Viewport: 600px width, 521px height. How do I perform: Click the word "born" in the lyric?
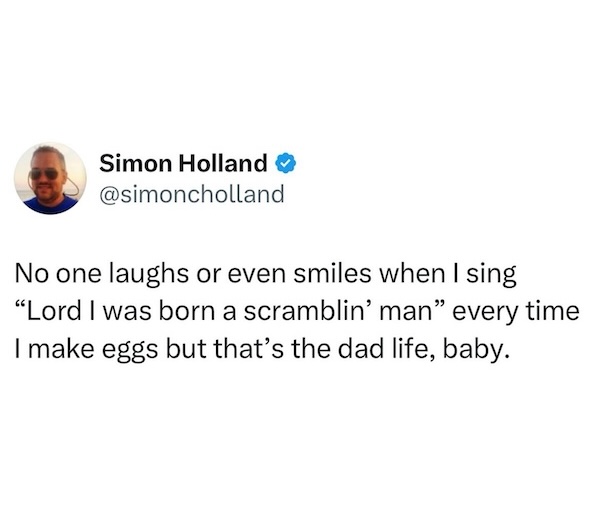187,311
